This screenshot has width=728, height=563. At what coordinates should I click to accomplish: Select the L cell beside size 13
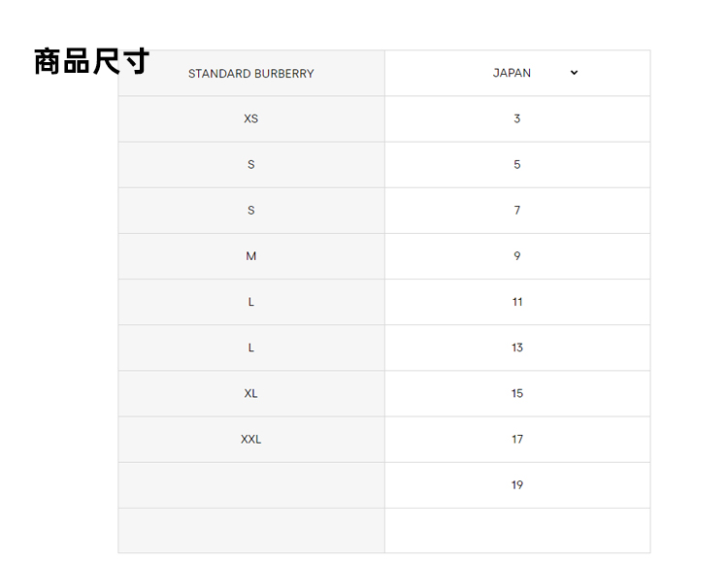(251, 348)
